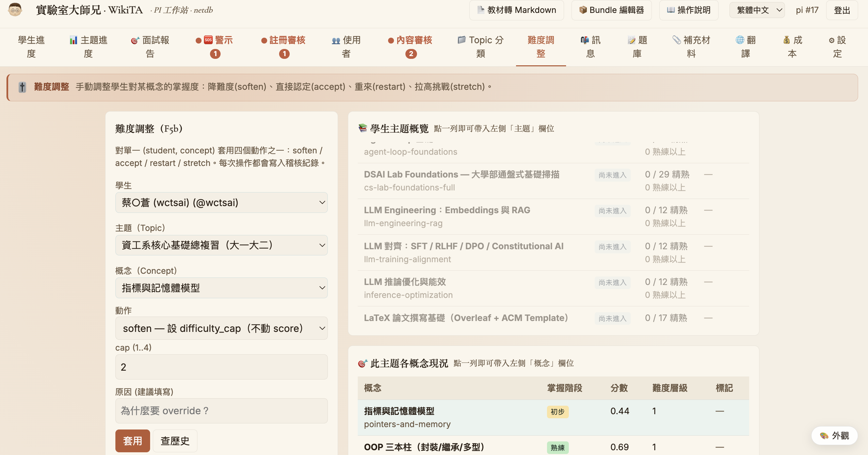Open the 補充材料 tab
The width and height of the screenshot is (868, 455).
(x=691, y=47)
